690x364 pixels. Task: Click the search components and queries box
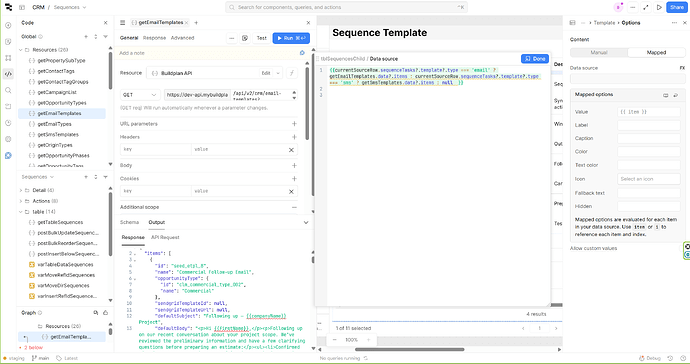pyautogui.click(x=346, y=7)
